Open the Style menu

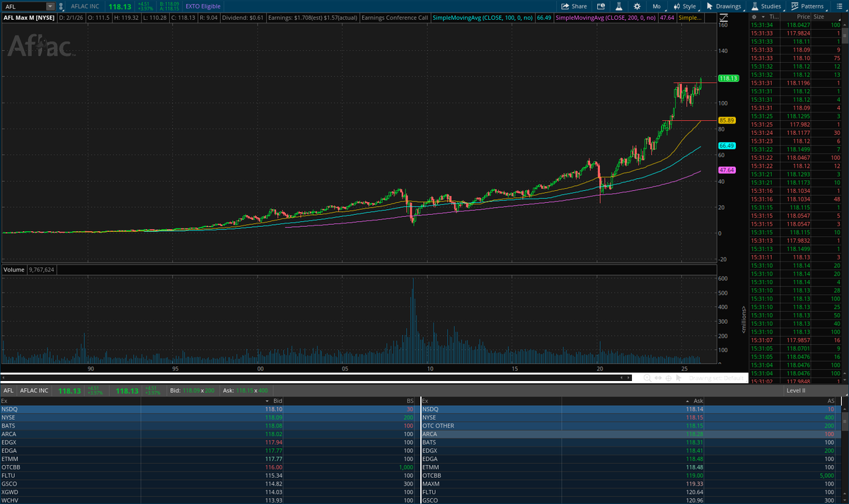tap(684, 6)
